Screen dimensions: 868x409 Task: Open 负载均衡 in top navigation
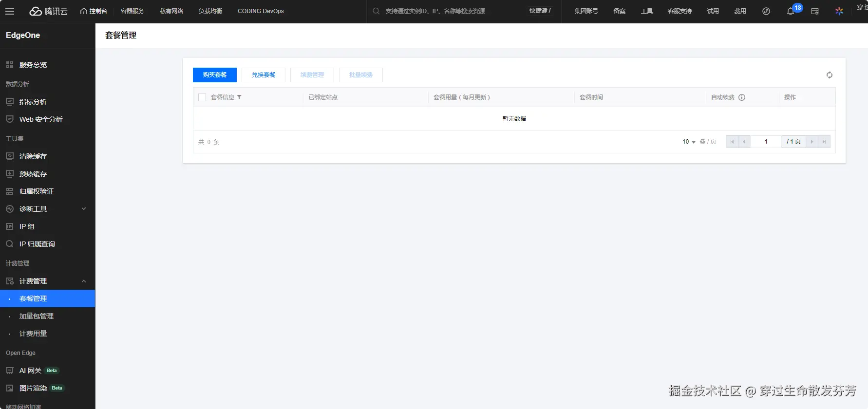coord(210,11)
